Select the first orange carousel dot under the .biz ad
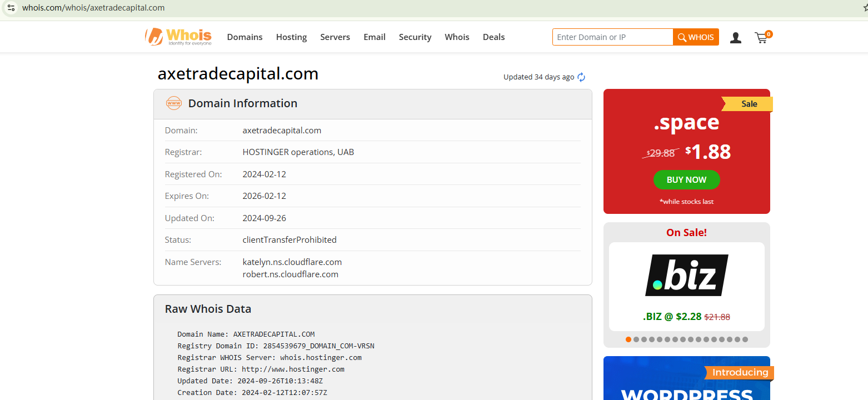868x400 pixels. click(628, 339)
